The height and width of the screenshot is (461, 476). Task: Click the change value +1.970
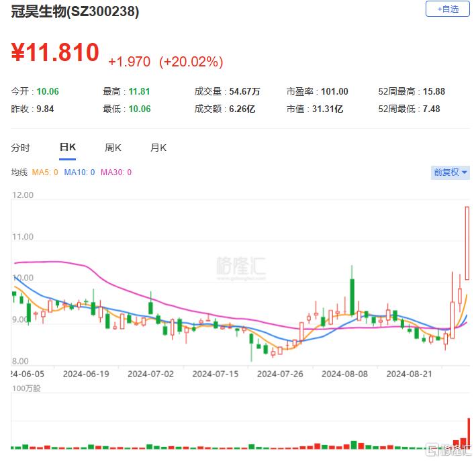point(129,62)
